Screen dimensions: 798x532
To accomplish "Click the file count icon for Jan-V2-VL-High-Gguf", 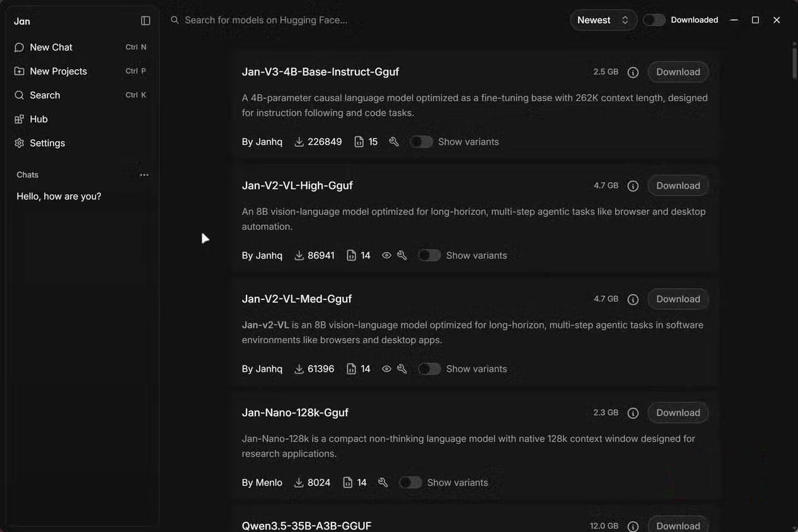I will [x=351, y=255].
